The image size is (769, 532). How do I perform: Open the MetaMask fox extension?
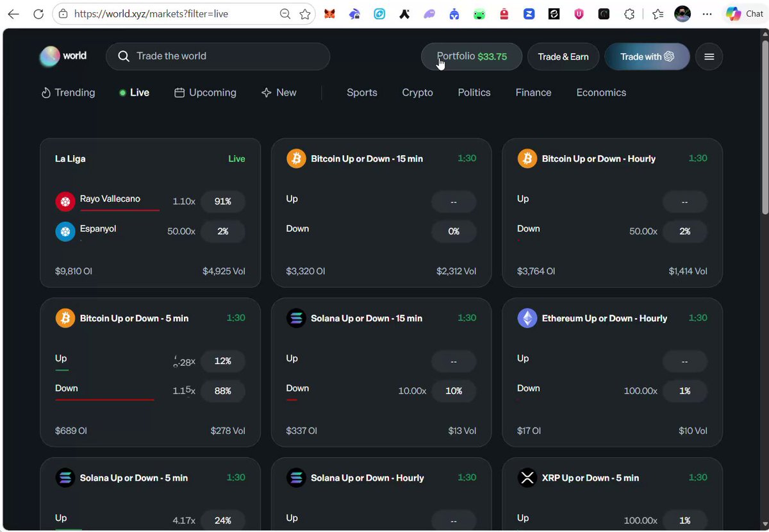(329, 13)
